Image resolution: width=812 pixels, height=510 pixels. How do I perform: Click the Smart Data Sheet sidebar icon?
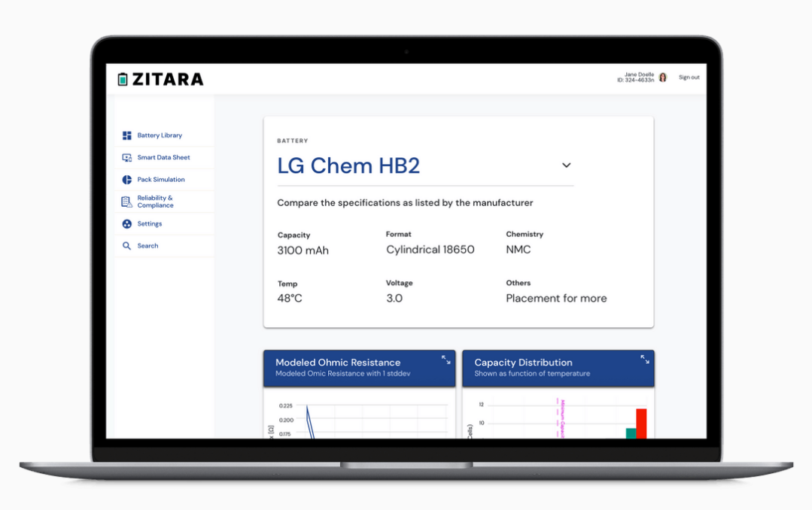(127, 157)
